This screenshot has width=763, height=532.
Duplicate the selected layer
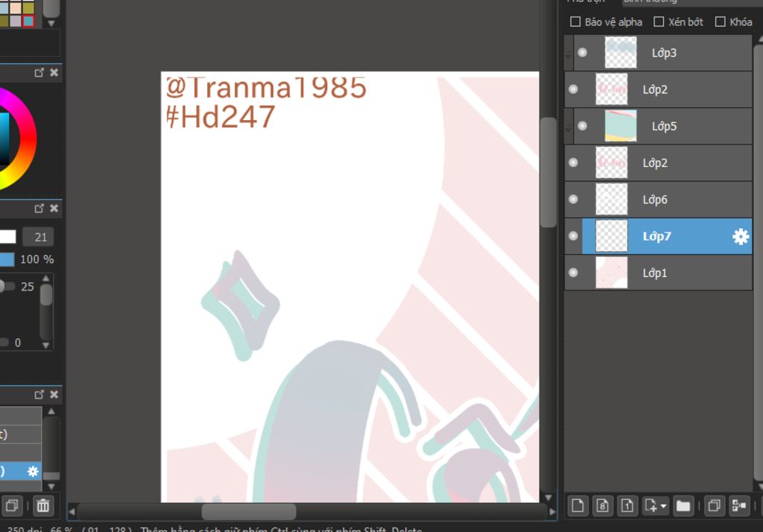(714, 506)
